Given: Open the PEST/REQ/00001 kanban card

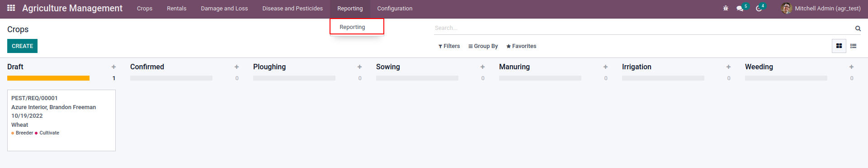Looking at the screenshot, I should 61,120.
